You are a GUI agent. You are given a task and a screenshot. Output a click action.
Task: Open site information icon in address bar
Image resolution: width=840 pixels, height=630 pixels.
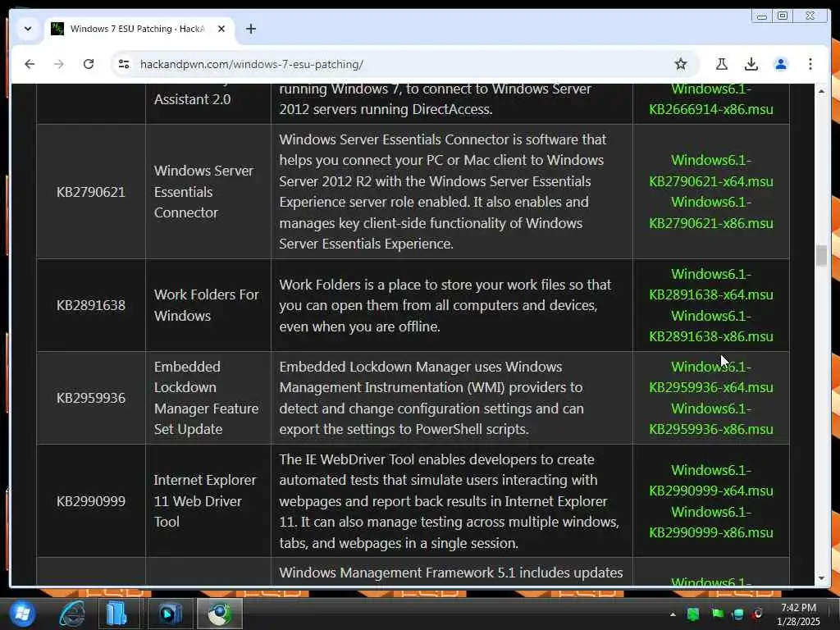(x=124, y=64)
